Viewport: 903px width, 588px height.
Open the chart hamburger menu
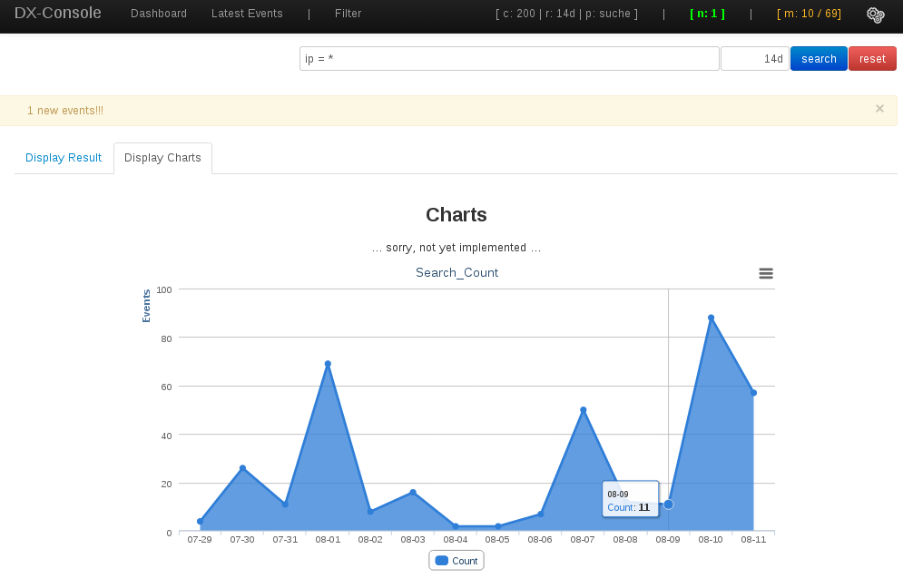[766, 273]
